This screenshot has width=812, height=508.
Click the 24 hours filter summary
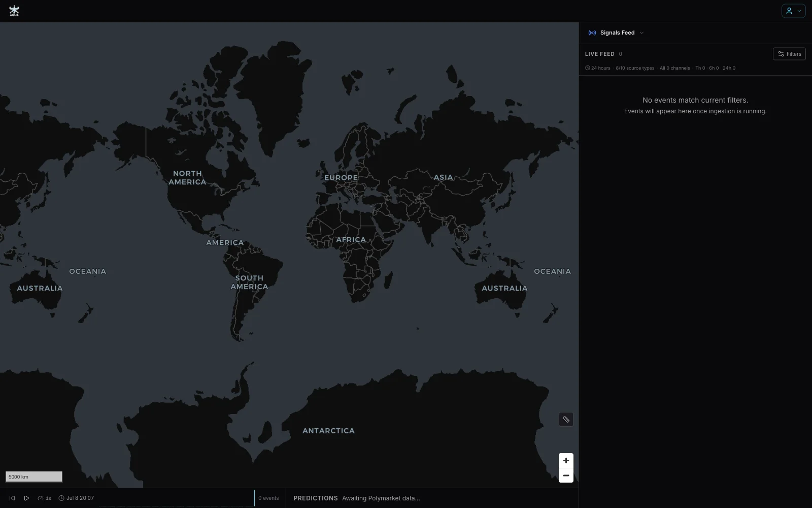[598, 68]
